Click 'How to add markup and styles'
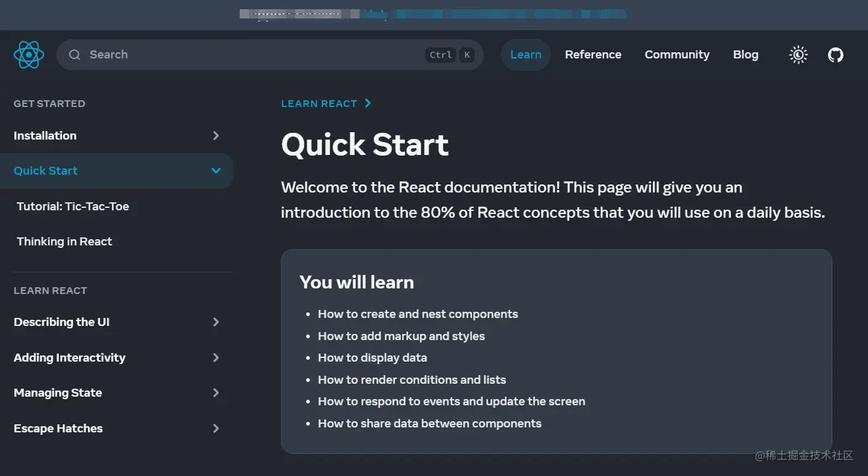 [401, 336]
